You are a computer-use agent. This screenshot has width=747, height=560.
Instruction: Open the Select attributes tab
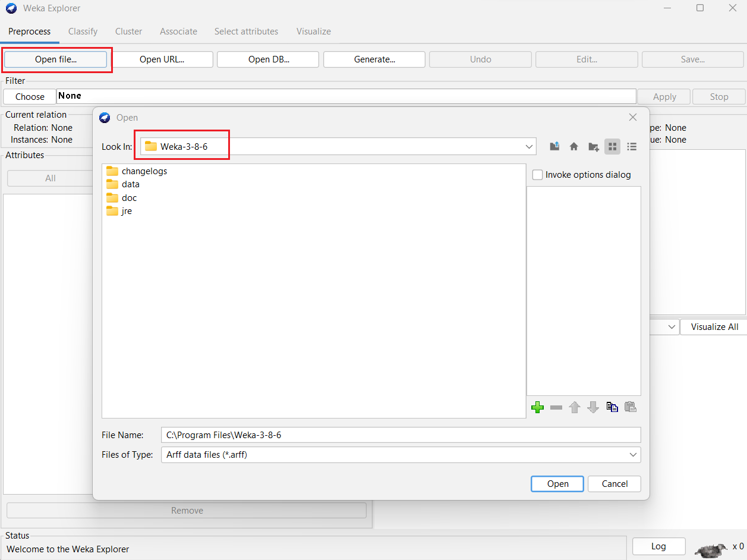point(246,32)
